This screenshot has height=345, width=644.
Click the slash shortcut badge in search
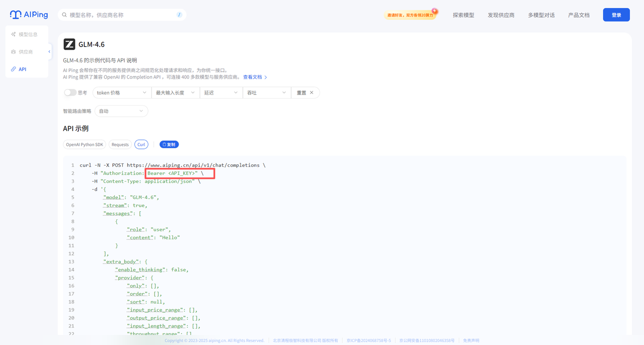(x=179, y=15)
